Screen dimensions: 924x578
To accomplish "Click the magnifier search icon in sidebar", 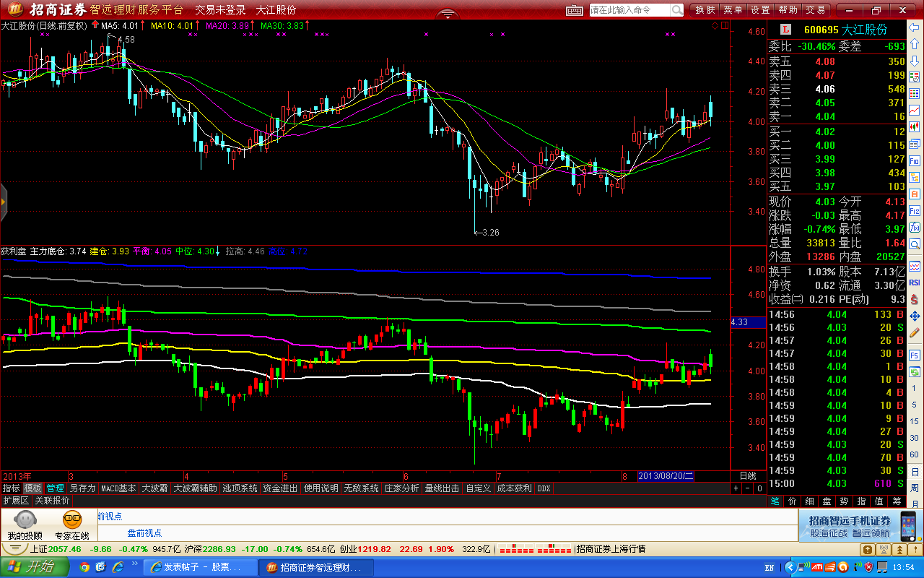I will 914,243.
